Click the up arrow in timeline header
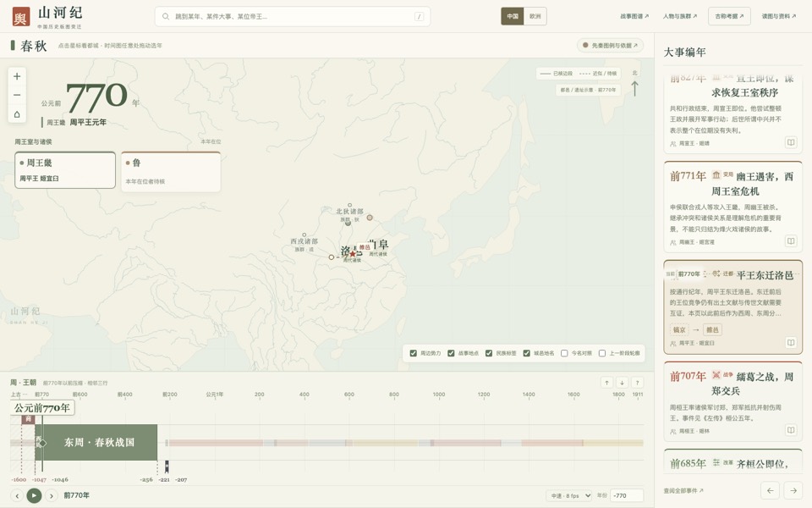The width and height of the screenshot is (812, 508). (x=606, y=383)
